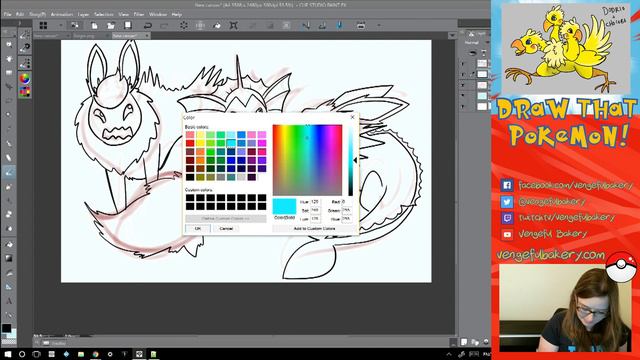Click the Open file folder icon
The width and height of the screenshot is (640, 360).
click(111, 25)
